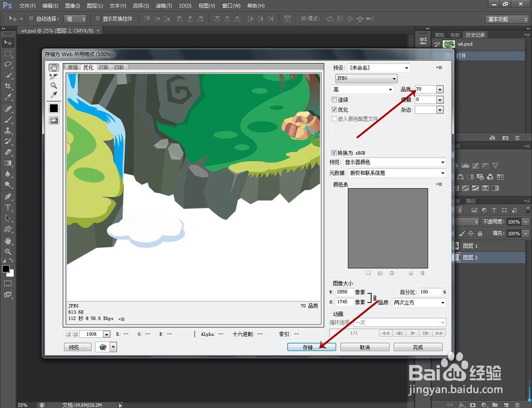Open the 100% zoom level dropdown in dialog

point(106,334)
